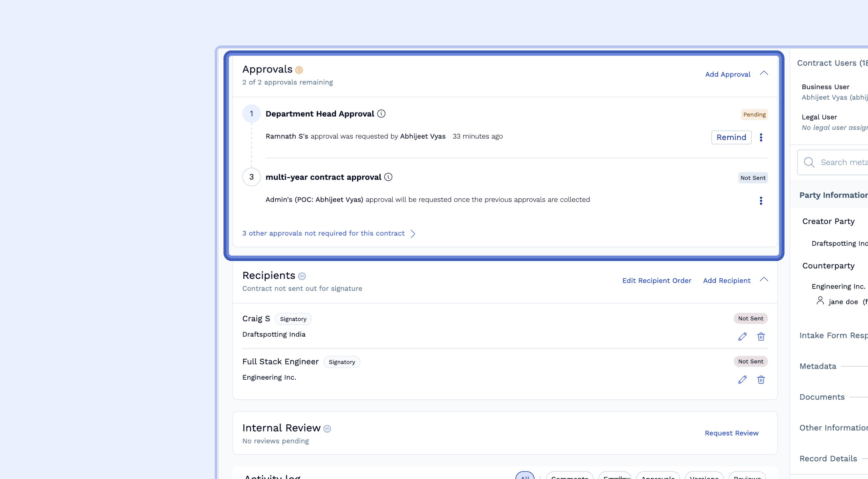Open the Documents section in sidebar
Viewport: 868px width, 479px height.
pos(822,397)
